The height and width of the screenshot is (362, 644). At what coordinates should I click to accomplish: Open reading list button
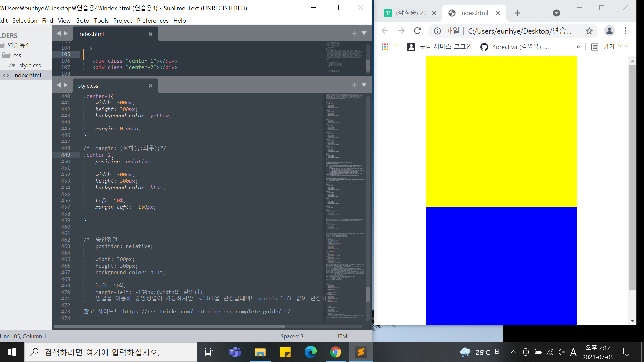point(610,47)
